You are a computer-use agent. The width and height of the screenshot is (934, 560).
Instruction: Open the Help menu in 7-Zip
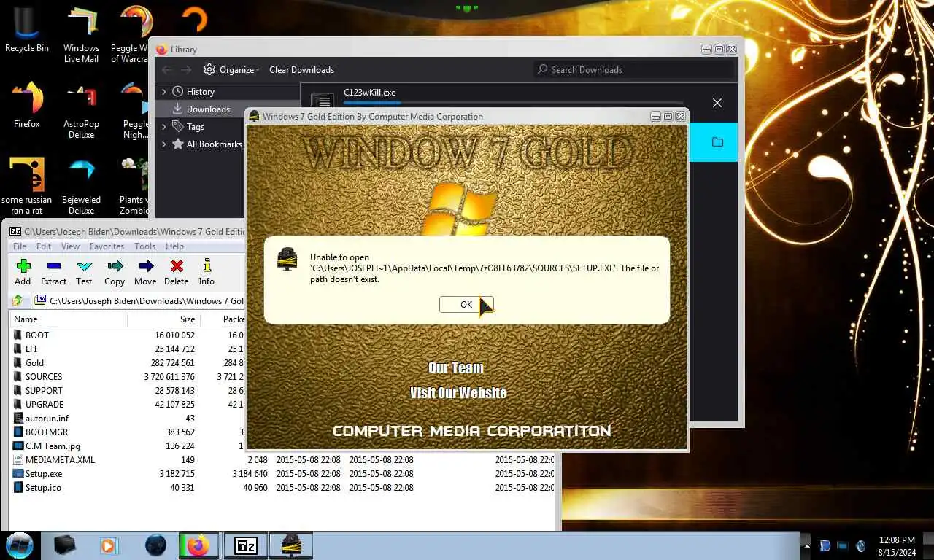(x=174, y=246)
